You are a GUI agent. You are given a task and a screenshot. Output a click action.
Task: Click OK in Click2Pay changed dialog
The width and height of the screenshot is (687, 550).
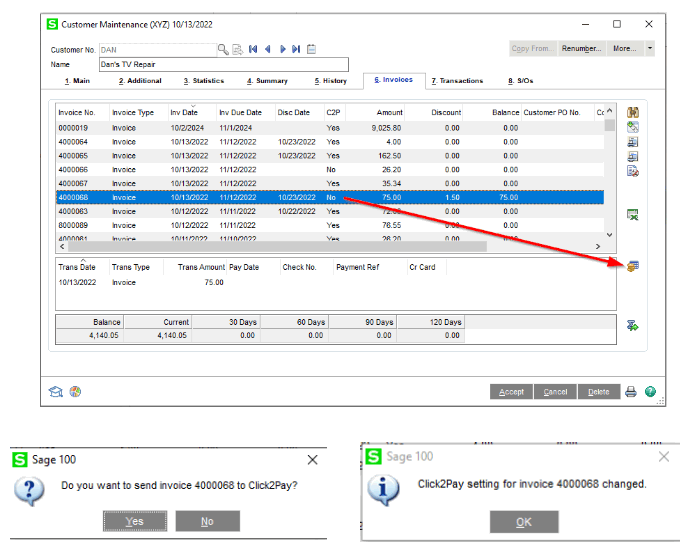point(524,522)
